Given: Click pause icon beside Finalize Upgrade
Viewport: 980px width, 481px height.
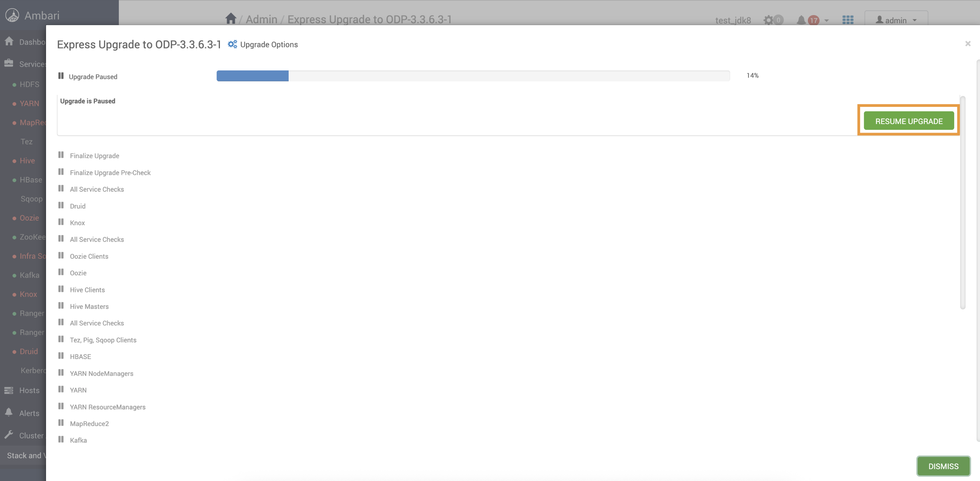Looking at the screenshot, I should [61, 155].
